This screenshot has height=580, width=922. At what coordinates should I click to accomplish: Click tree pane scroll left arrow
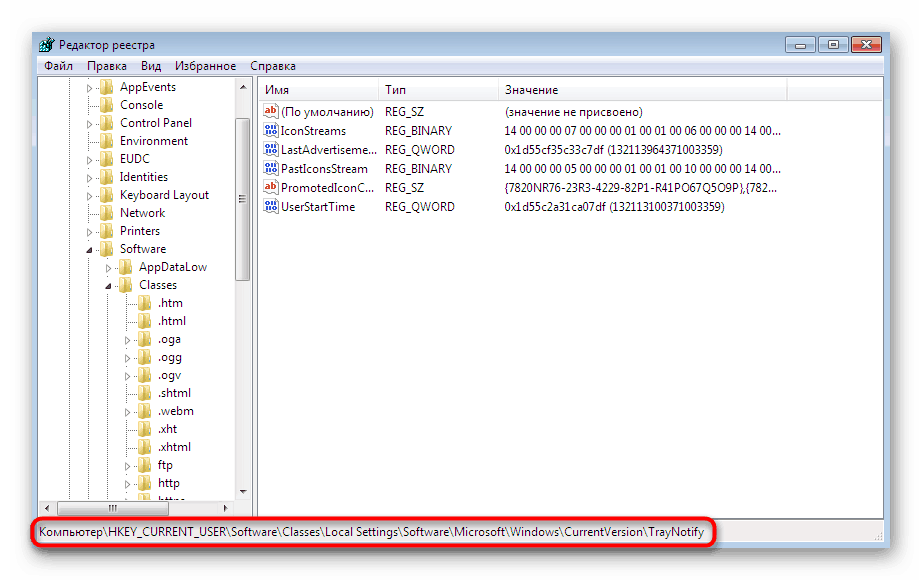point(47,508)
